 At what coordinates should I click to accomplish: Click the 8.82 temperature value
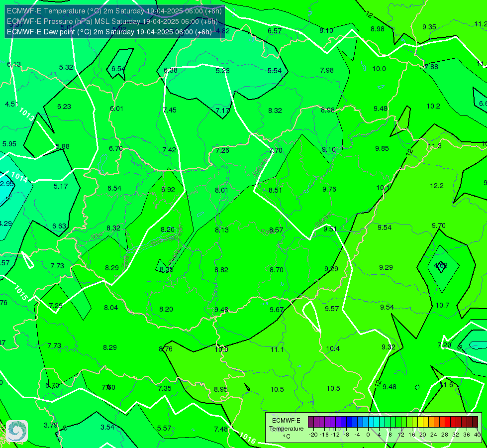pyautogui.click(x=221, y=270)
